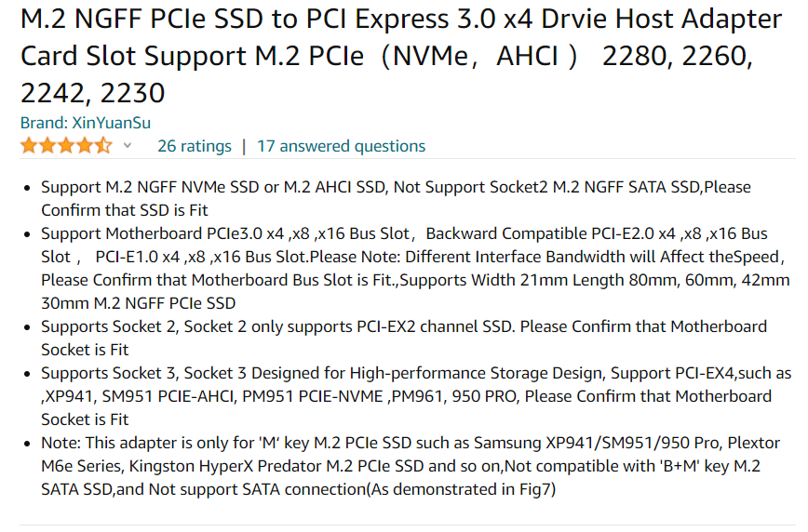This screenshot has height=532, width=808.
Task: Click the 'As demonstrated in Fig7' text
Action: (461, 489)
